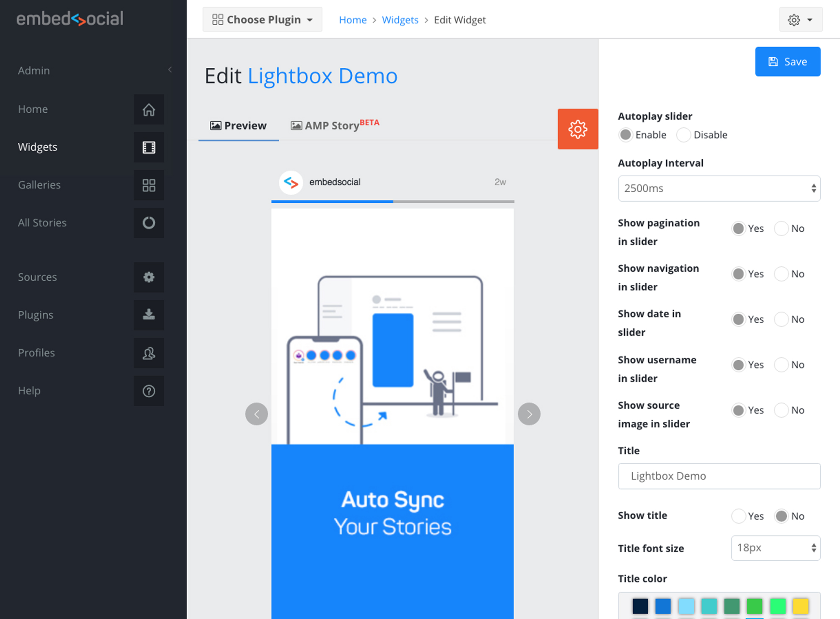Set Show title to Yes
Viewport: 840px width, 619px height.
click(x=739, y=516)
